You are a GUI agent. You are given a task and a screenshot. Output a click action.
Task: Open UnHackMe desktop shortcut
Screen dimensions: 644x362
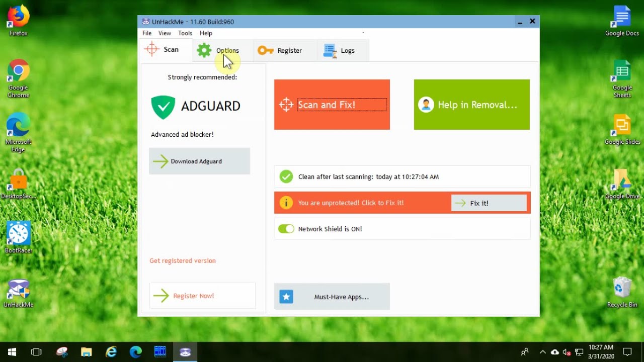tap(18, 293)
